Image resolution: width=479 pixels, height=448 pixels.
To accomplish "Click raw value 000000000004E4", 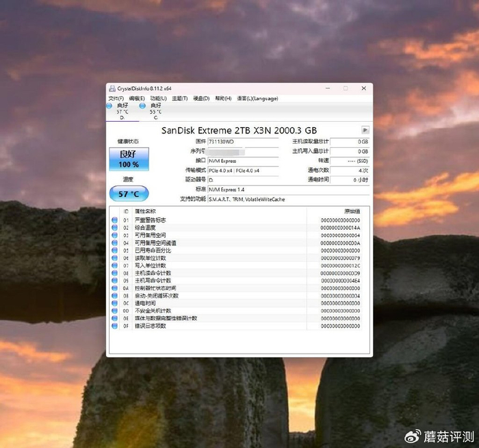I will (x=340, y=280).
